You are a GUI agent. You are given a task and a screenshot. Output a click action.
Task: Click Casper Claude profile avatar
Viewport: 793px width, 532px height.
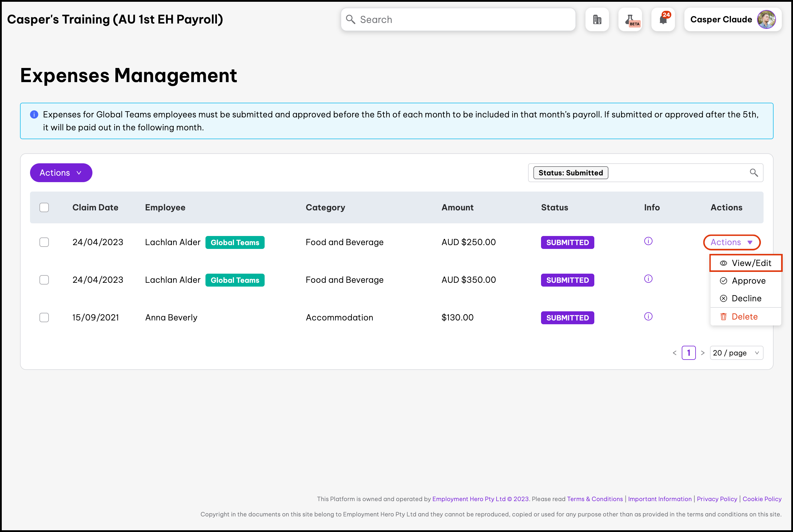766,20
